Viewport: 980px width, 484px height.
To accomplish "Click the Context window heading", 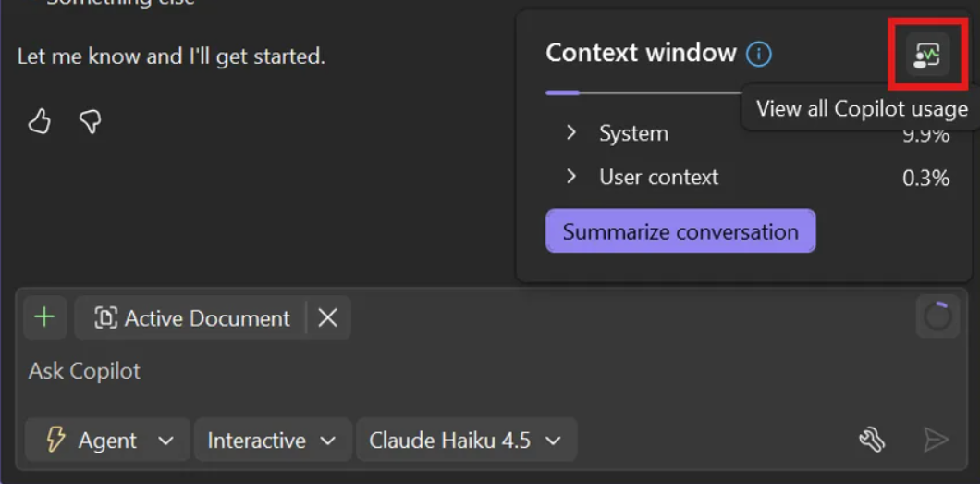I will click(642, 53).
